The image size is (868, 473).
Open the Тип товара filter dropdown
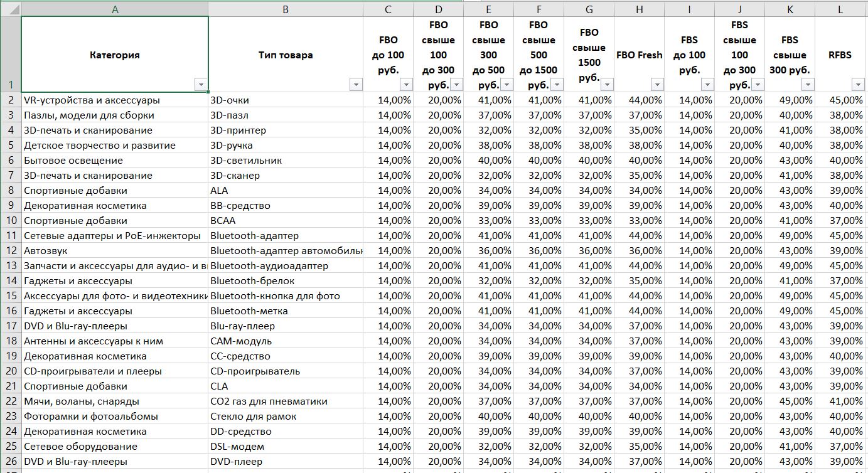[x=356, y=85]
